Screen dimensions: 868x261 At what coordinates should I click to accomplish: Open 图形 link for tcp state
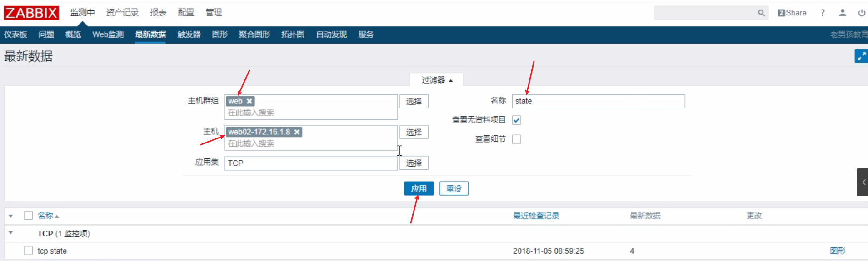pyautogui.click(x=838, y=251)
